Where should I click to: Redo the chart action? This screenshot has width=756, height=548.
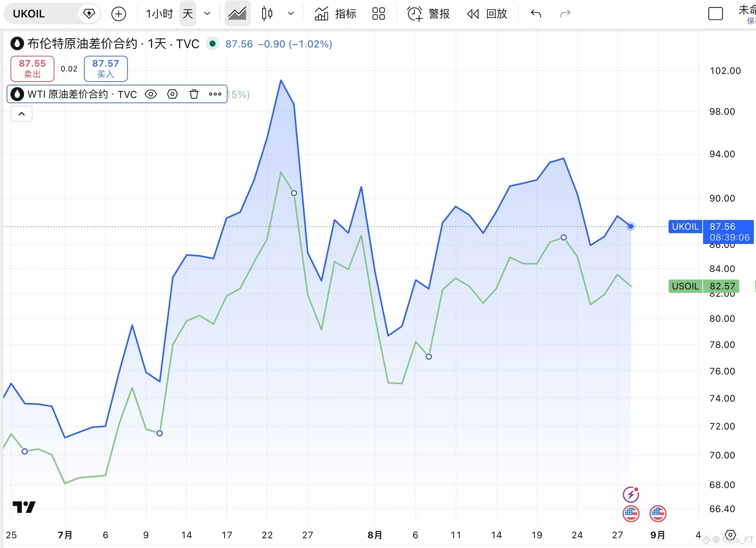pos(565,14)
